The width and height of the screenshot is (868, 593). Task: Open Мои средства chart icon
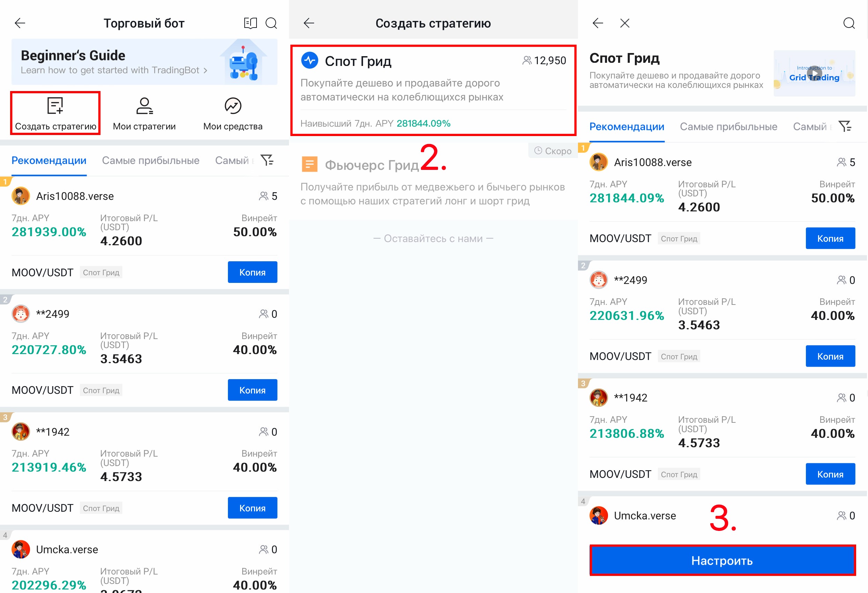tap(233, 106)
